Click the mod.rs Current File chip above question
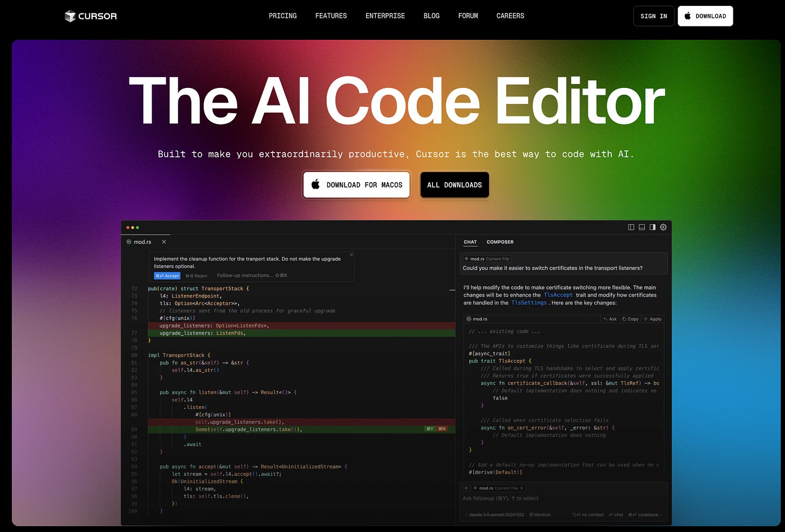This screenshot has width=785, height=532. [487, 259]
